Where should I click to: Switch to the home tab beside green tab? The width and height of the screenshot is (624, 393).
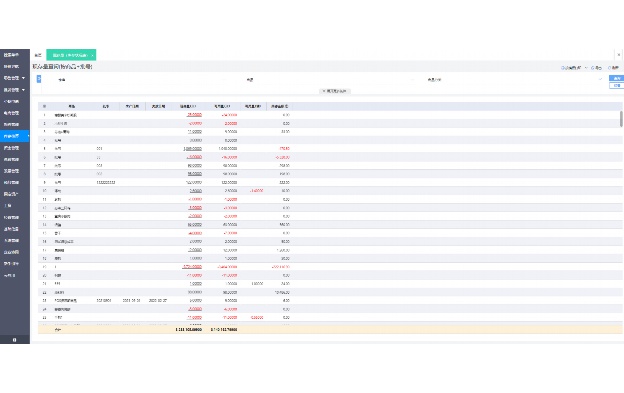[38, 55]
